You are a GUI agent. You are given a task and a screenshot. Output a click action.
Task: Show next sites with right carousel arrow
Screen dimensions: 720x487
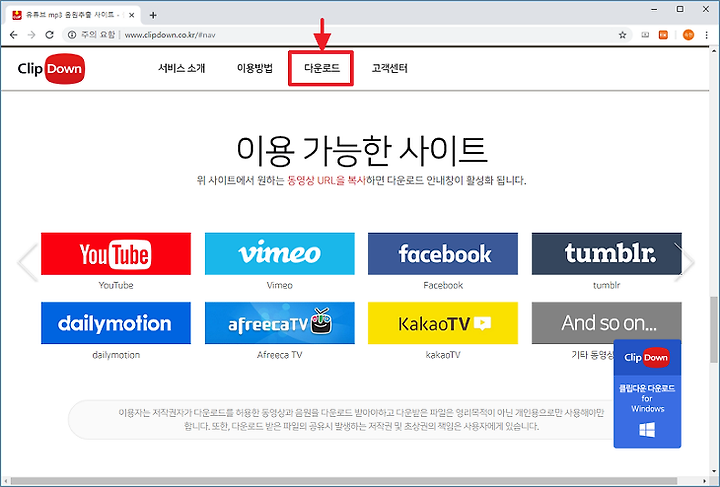[x=685, y=262]
